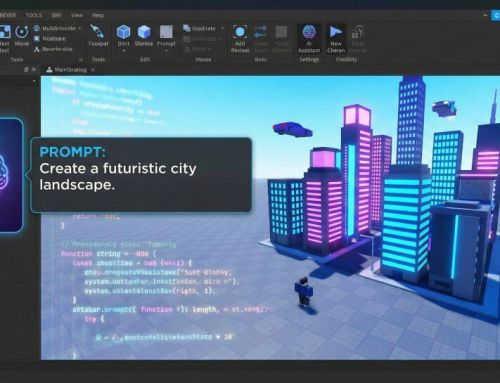Click the greyed square icon left of AI Assistant
The width and height of the screenshot is (500, 383).
[281, 32]
